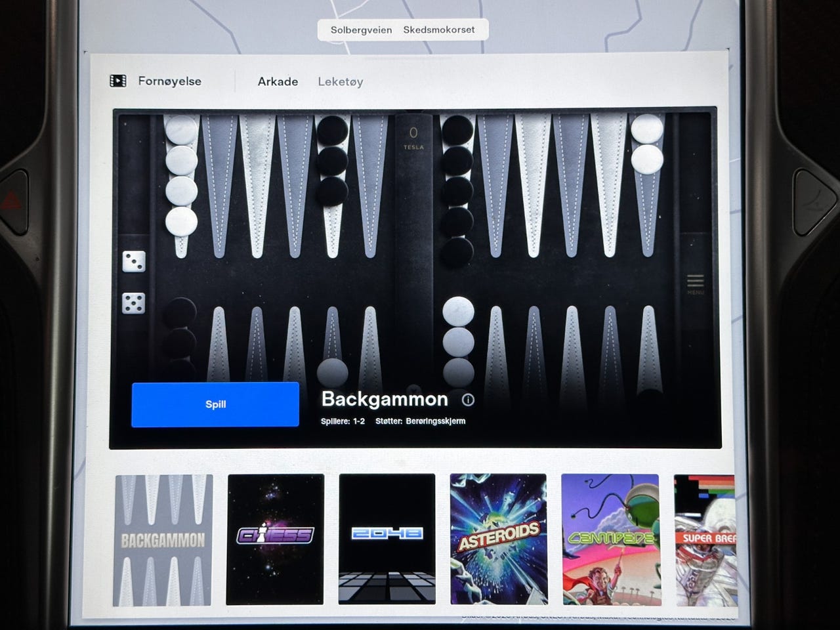This screenshot has width=840, height=630.
Task: Show Backgammon info via the info icon
Action: 468,400
